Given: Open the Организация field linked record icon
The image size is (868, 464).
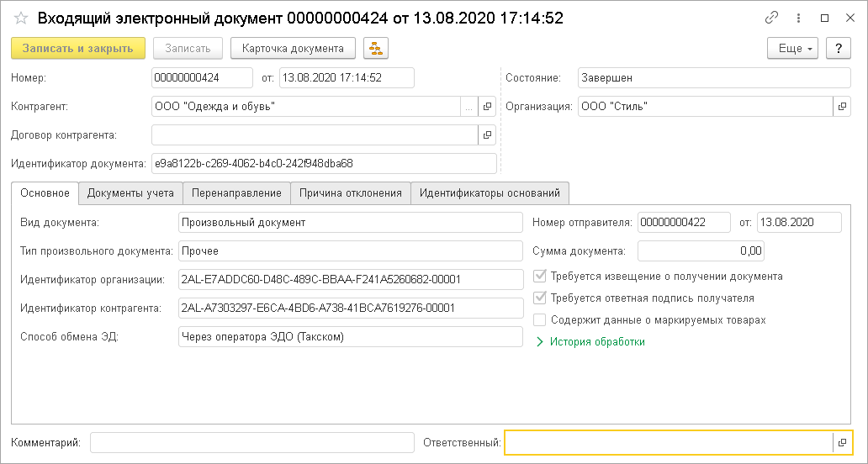Looking at the screenshot, I should coord(842,107).
